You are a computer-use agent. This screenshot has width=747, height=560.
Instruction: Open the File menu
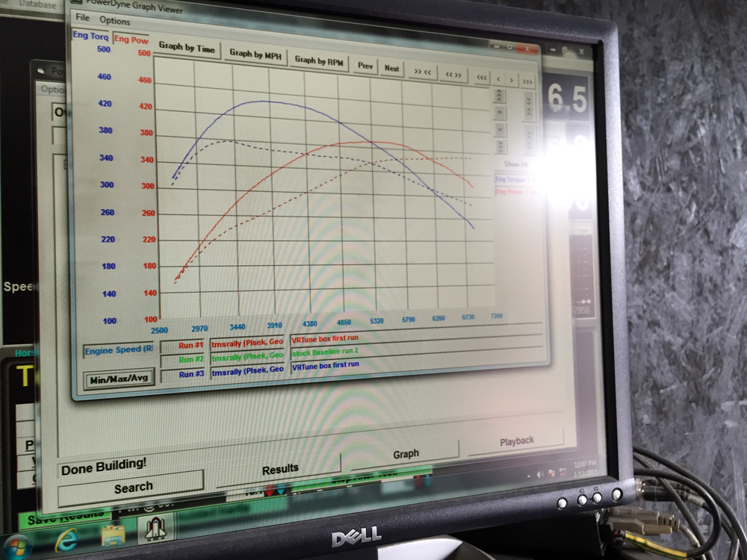pyautogui.click(x=81, y=17)
